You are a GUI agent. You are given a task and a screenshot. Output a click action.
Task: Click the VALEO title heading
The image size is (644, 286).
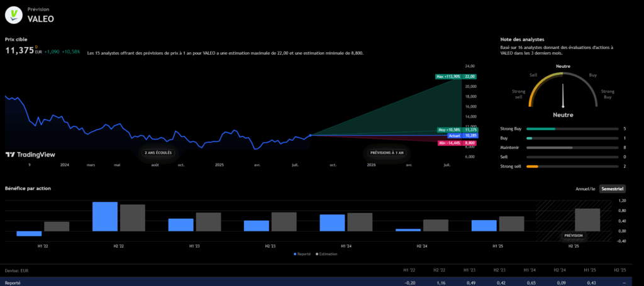(x=41, y=19)
